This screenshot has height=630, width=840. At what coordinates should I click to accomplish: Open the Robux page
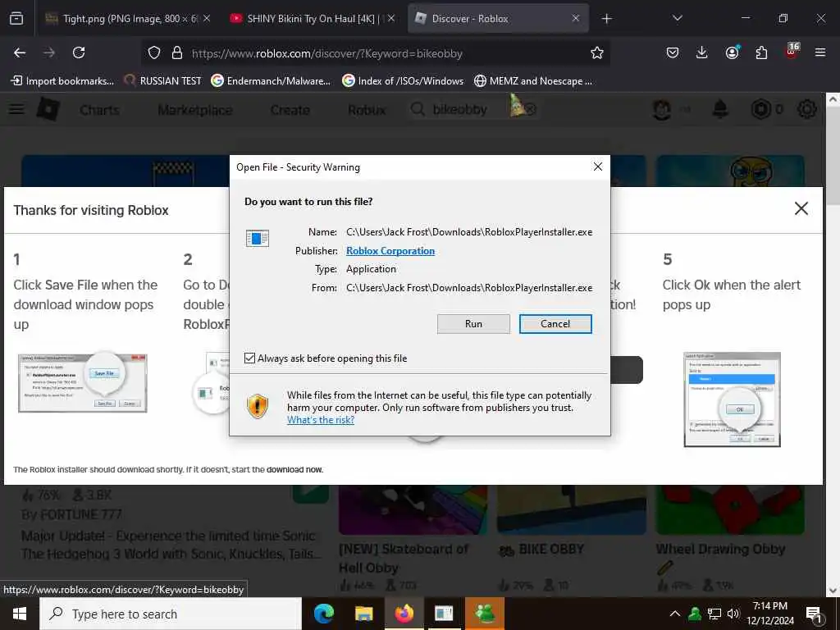pos(367,110)
